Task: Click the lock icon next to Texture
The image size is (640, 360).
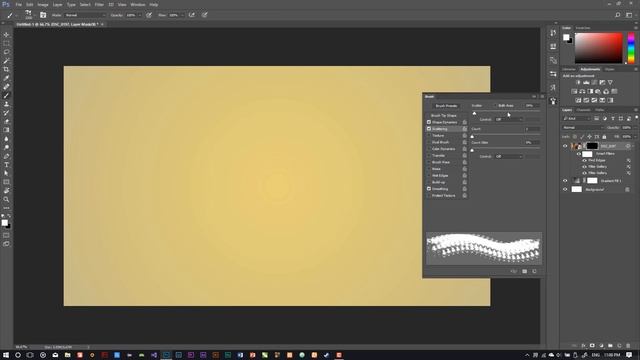Action: click(464, 136)
